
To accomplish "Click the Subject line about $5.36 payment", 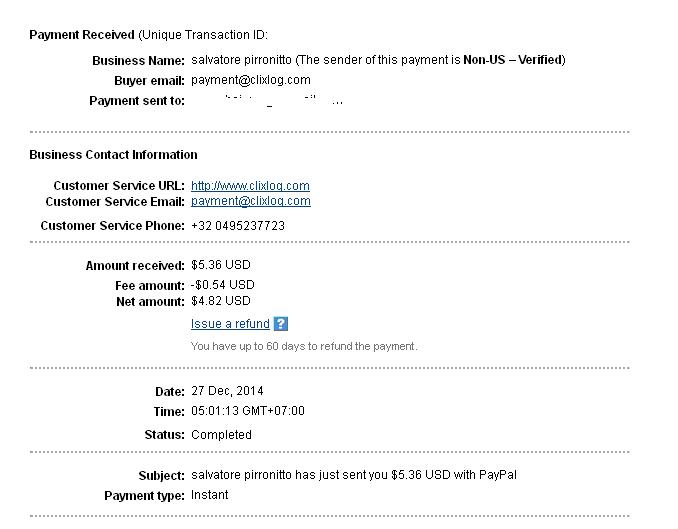I will click(x=354, y=475).
